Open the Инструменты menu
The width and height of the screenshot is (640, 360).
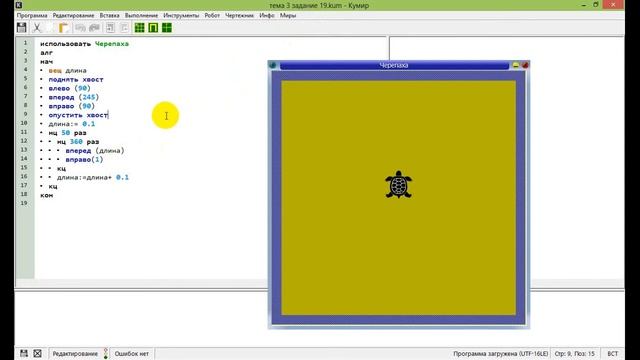tap(181, 15)
